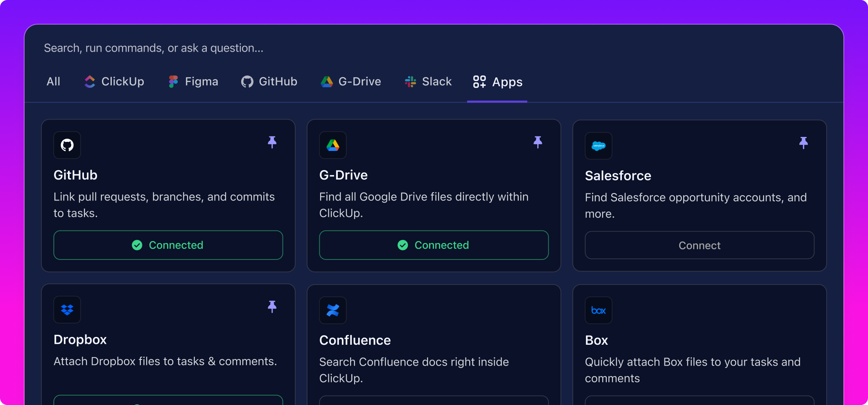Open the G-Drive tab

click(x=350, y=82)
